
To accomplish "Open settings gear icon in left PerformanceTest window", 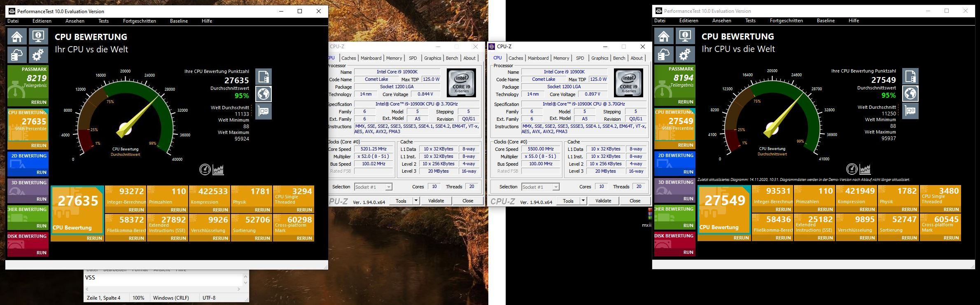I will coord(38,55).
